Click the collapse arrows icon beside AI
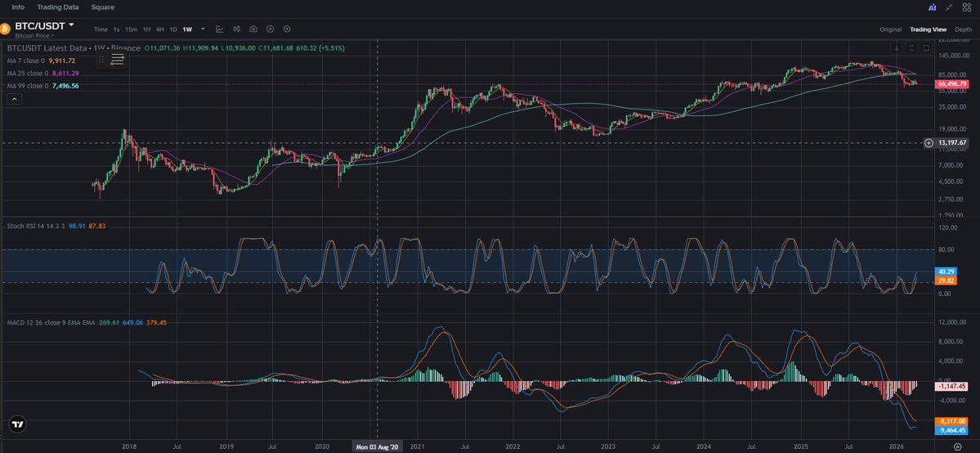 (950, 7)
